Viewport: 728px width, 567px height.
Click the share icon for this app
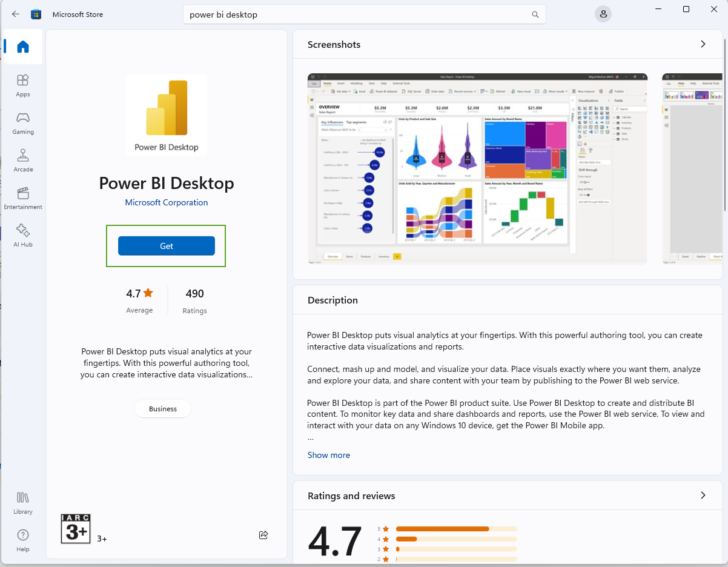[263, 535]
